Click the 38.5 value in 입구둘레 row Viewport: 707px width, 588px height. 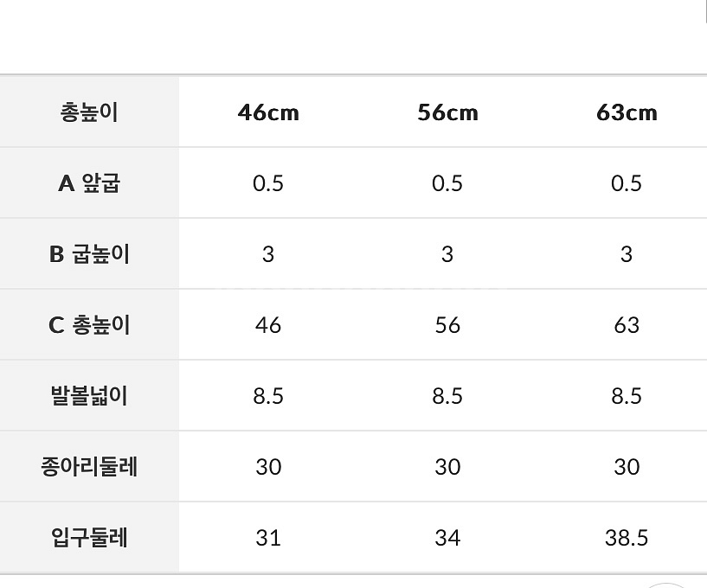pos(627,538)
